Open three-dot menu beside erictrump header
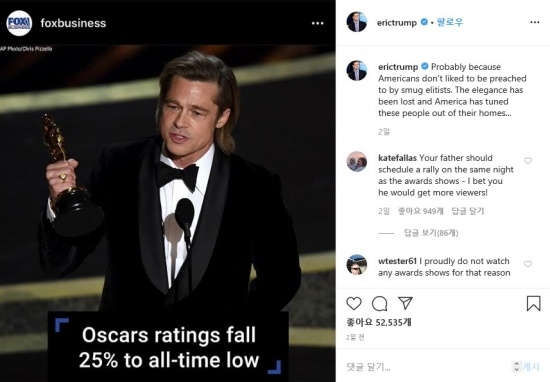The height and width of the screenshot is (382, 550). [535, 22]
